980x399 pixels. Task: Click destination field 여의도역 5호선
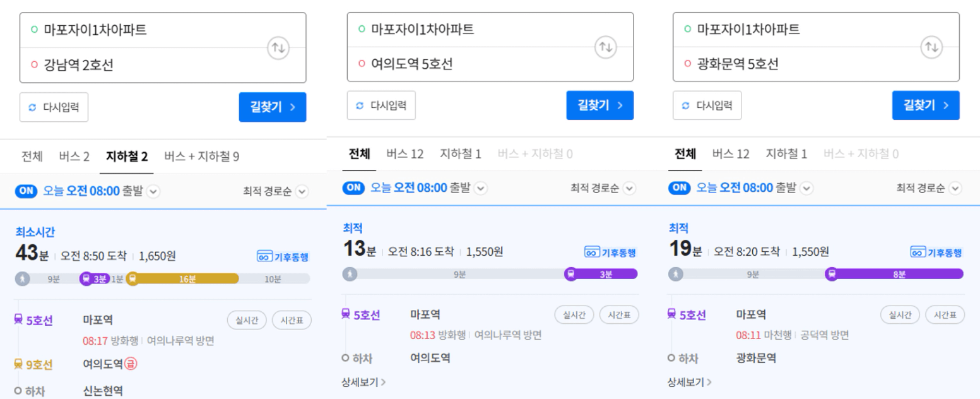click(x=490, y=64)
